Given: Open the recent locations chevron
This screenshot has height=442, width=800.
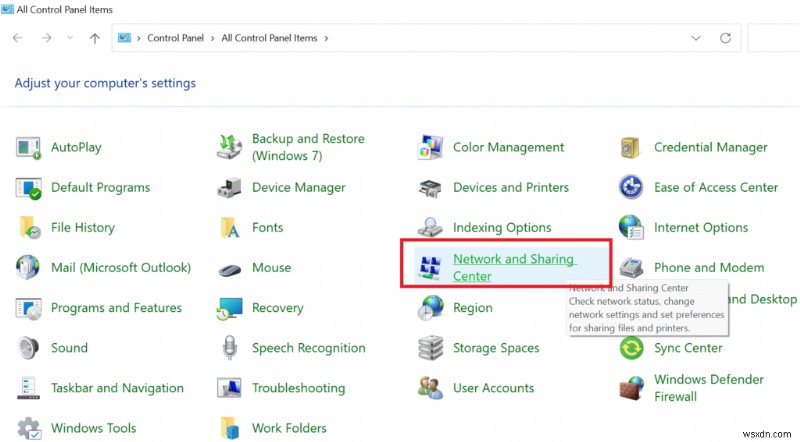Looking at the screenshot, I should pos(71,38).
